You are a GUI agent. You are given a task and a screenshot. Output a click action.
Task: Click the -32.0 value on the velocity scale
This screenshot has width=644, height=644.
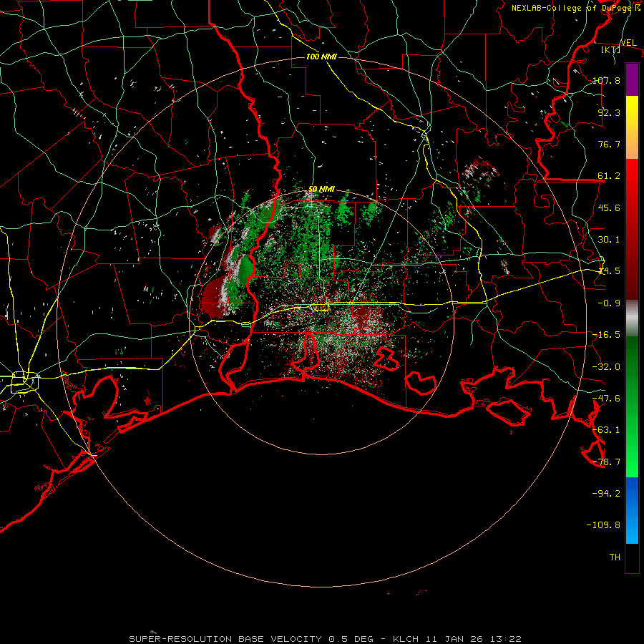point(606,367)
